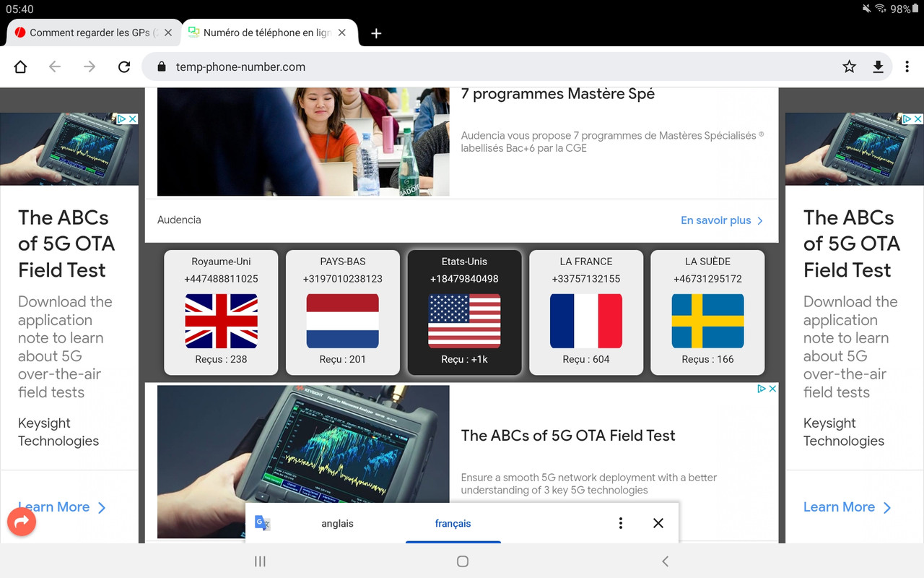Tap the Android home button
The width and height of the screenshot is (924, 578).
pyautogui.click(x=463, y=561)
